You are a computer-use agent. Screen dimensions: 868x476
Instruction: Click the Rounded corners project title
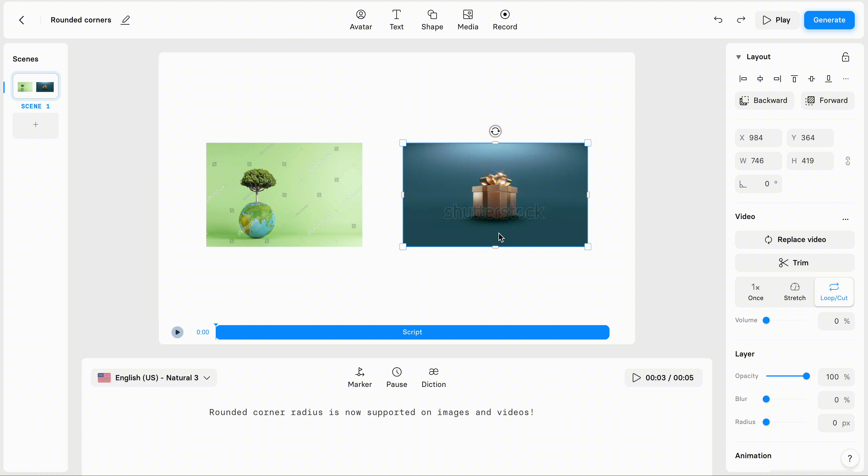click(x=81, y=20)
